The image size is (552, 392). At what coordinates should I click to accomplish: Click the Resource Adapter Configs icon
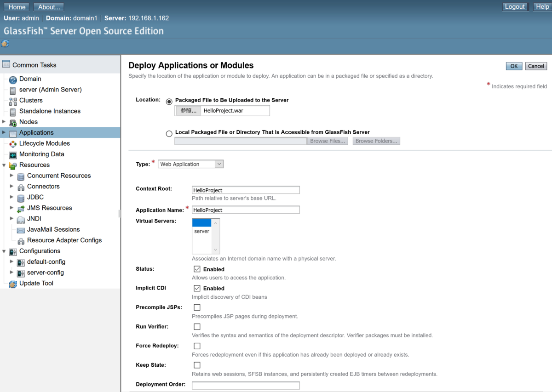point(21,240)
